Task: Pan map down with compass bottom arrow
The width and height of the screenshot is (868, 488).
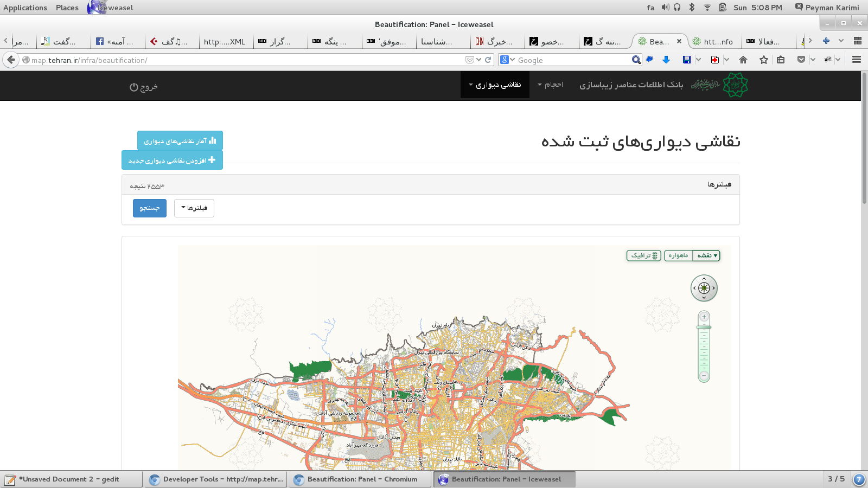Action: pyautogui.click(x=704, y=298)
